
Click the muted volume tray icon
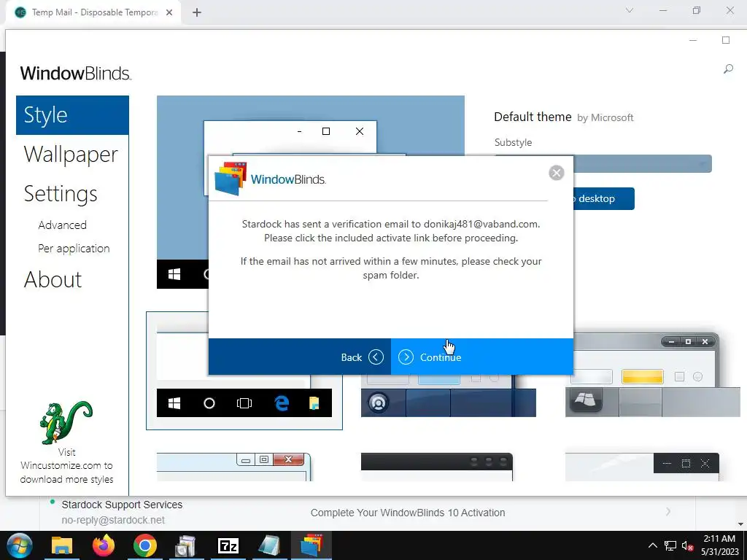pos(687,545)
